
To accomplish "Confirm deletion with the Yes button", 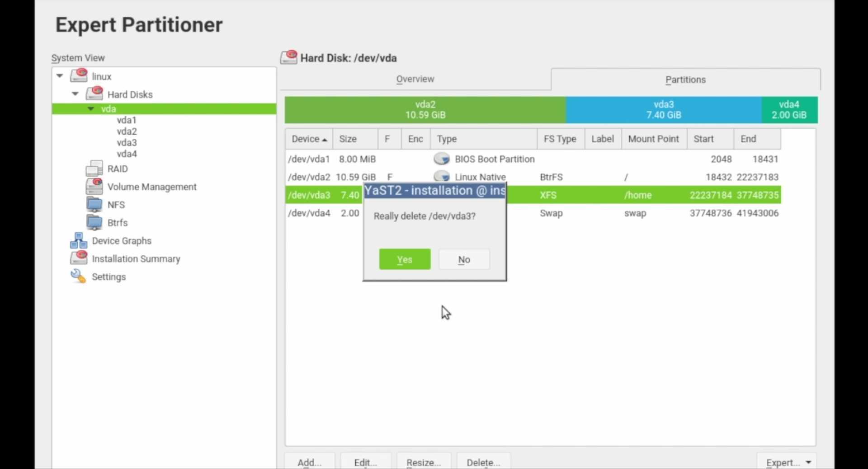I will pos(405,259).
